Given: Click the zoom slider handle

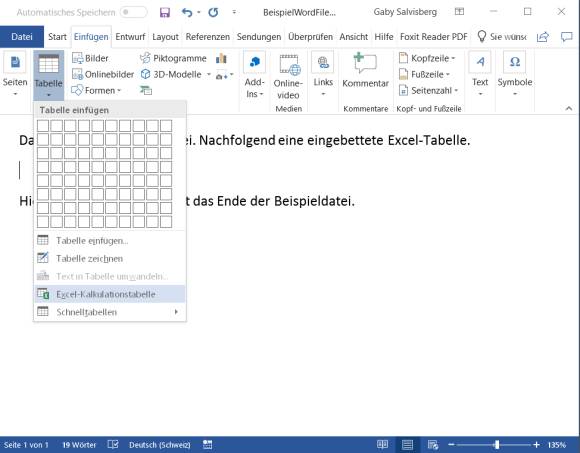Looking at the screenshot, I should pyautogui.click(x=497, y=444).
